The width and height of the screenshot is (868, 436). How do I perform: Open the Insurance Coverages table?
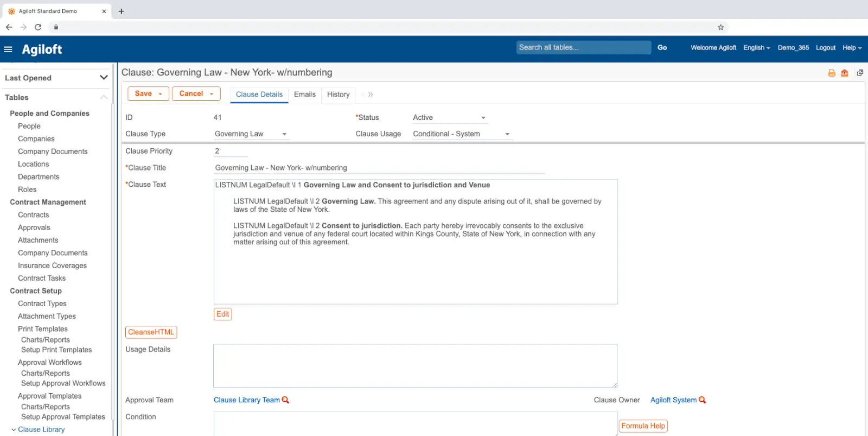pyautogui.click(x=53, y=266)
